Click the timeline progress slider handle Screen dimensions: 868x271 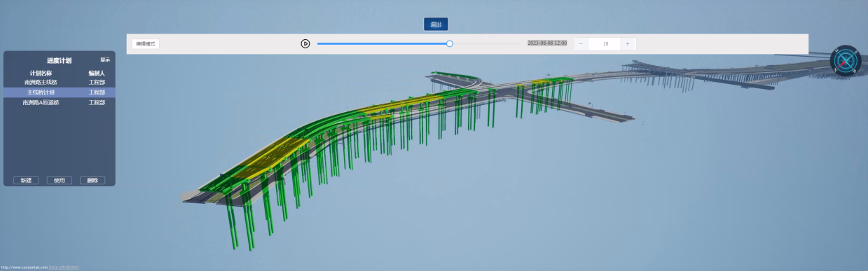[450, 43]
